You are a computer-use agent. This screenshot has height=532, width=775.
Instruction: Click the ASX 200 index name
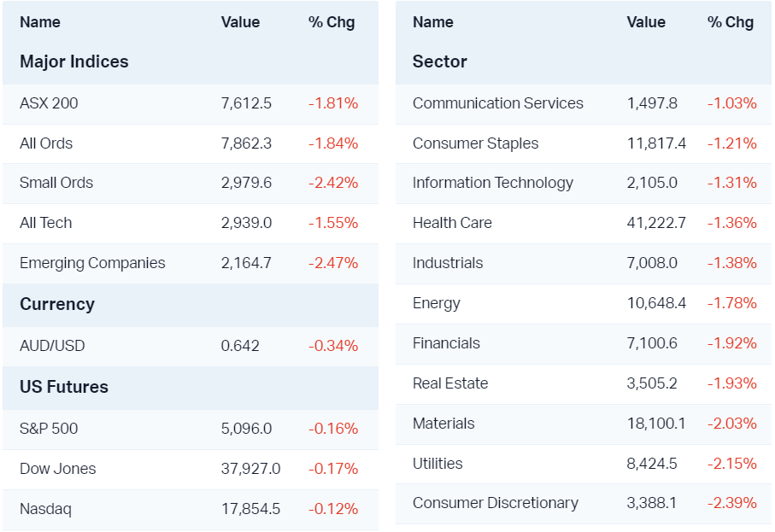click(x=49, y=103)
